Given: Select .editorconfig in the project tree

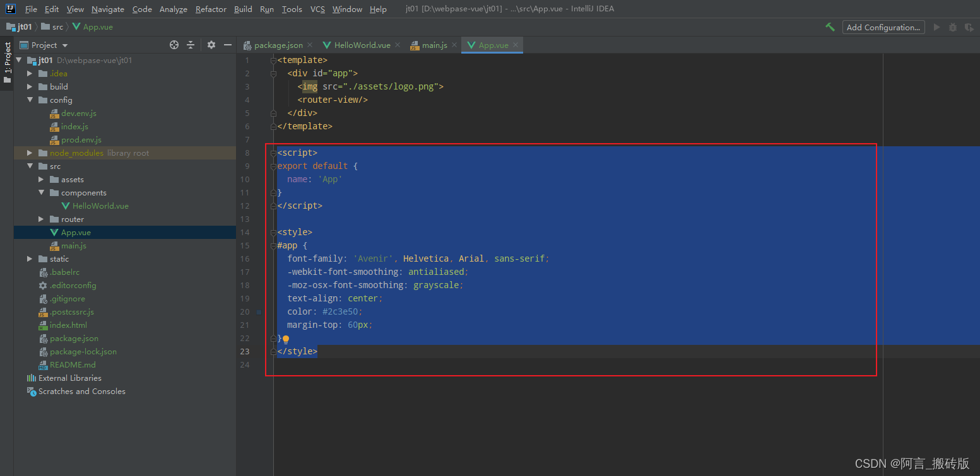Looking at the screenshot, I should tap(73, 285).
